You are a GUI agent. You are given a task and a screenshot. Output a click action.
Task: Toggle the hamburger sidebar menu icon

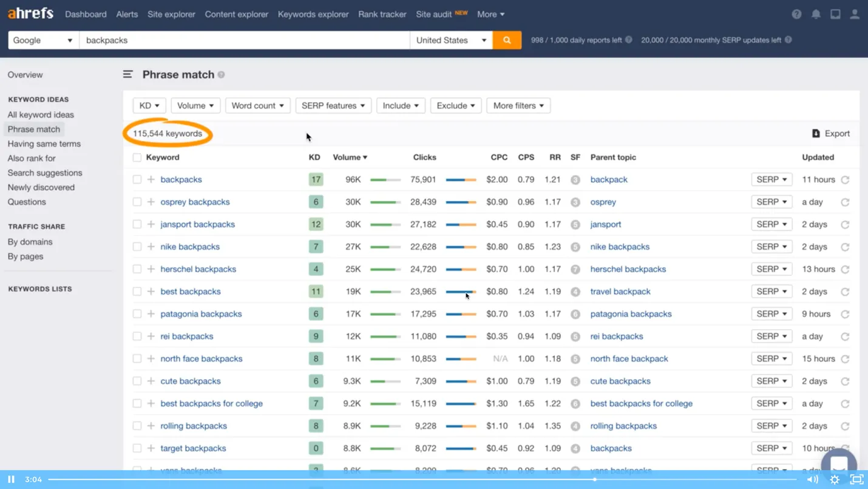(x=128, y=74)
